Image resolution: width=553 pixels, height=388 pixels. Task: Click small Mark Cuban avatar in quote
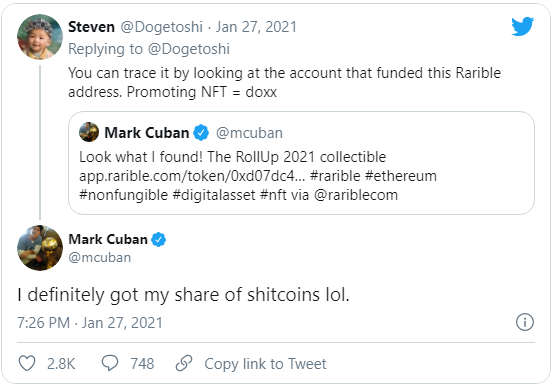click(89, 132)
